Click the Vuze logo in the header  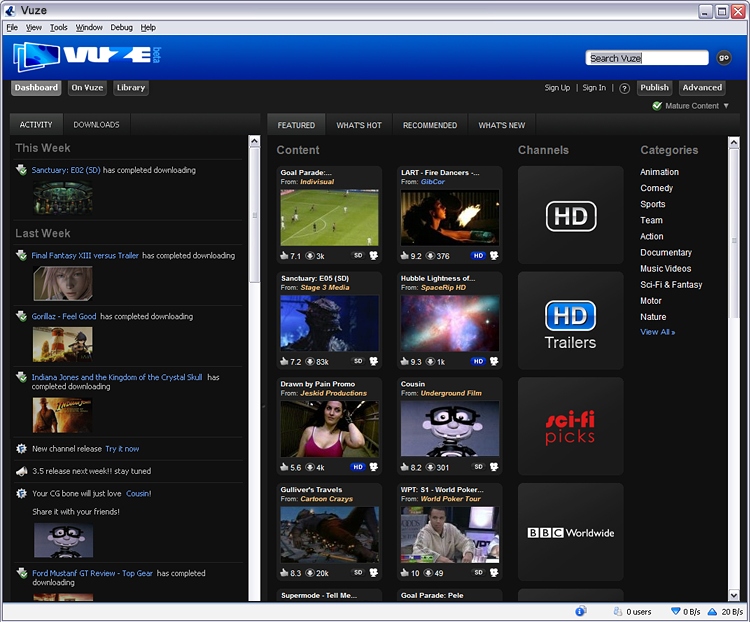coord(88,57)
